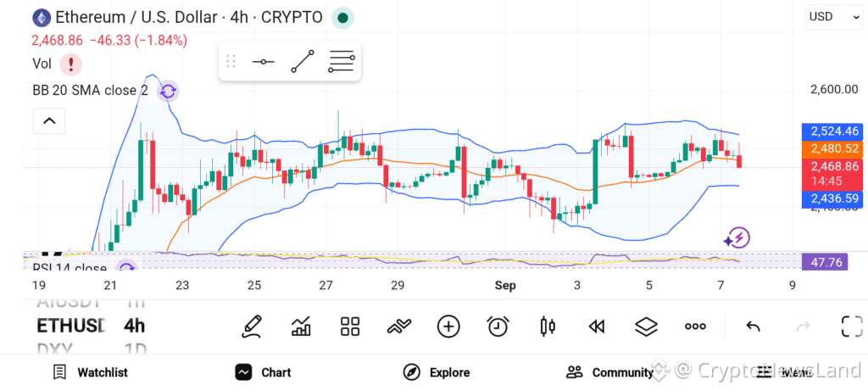868x391 pixels.
Task: Click the undo arrow
Action: tap(753, 327)
